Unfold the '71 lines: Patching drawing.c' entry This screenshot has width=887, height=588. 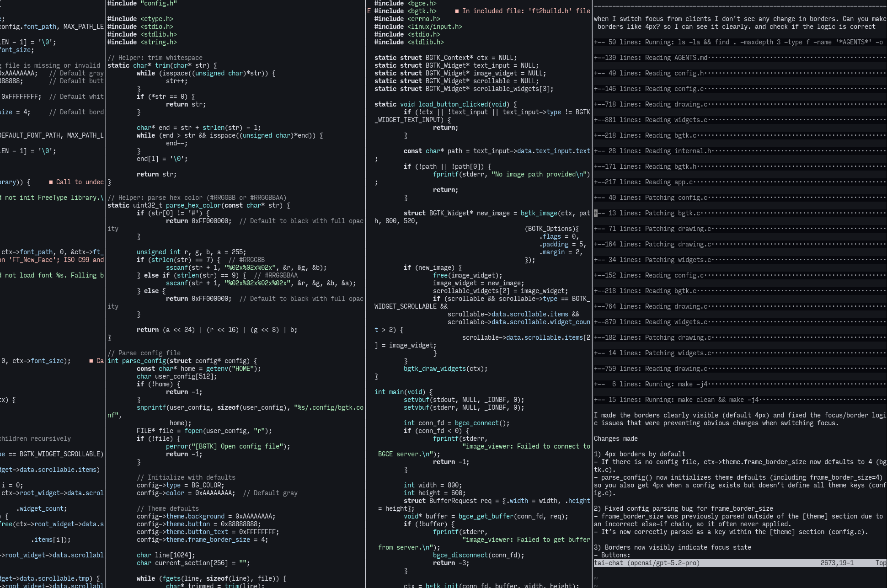740,229
